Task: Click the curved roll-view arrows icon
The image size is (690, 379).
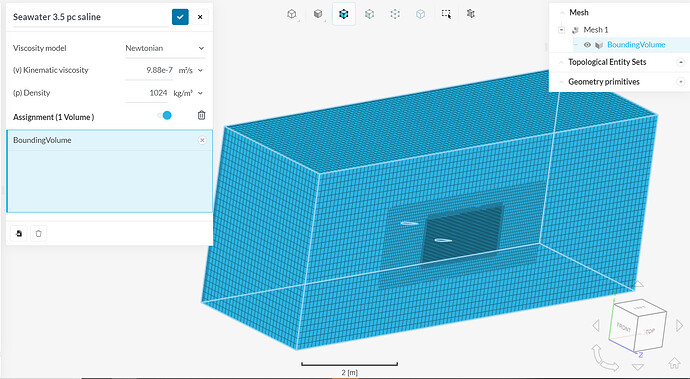Action: tap(605, 358)
